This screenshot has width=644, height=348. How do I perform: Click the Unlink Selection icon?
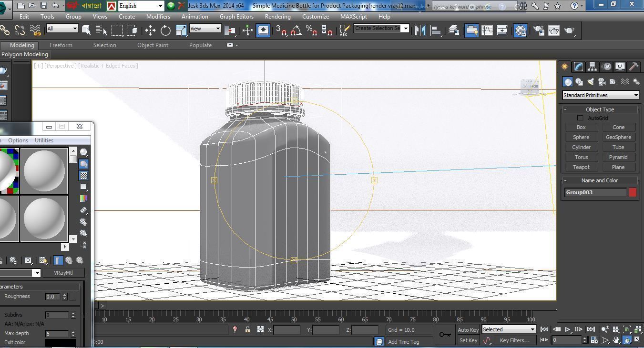pyautogui.click(x=20, y=30)
